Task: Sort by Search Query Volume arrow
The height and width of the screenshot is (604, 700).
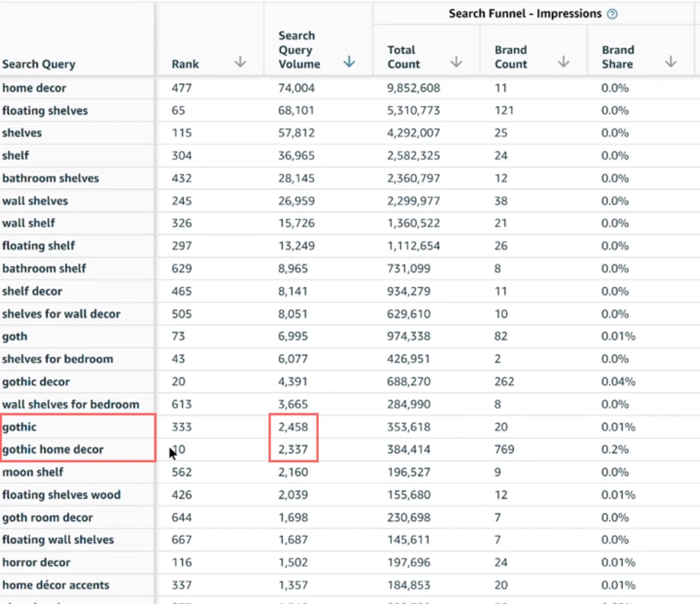Action: [349, 63]
